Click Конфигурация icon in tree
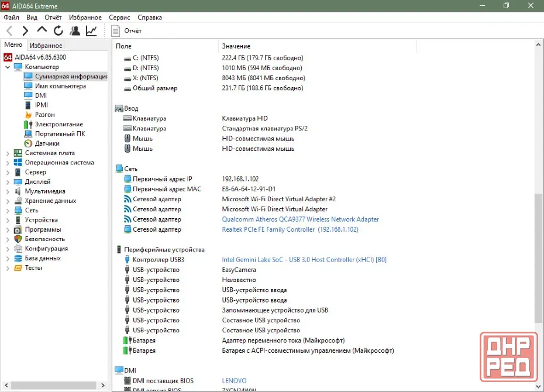This screenshot has height=392, width=544. pyautogui.click(x=18, y=249)
